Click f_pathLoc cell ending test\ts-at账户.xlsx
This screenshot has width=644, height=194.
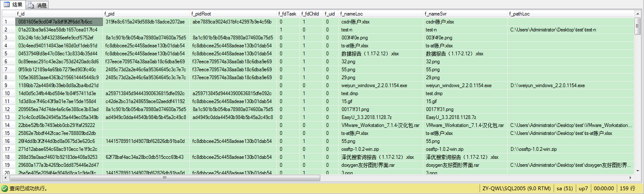(572, 133)
